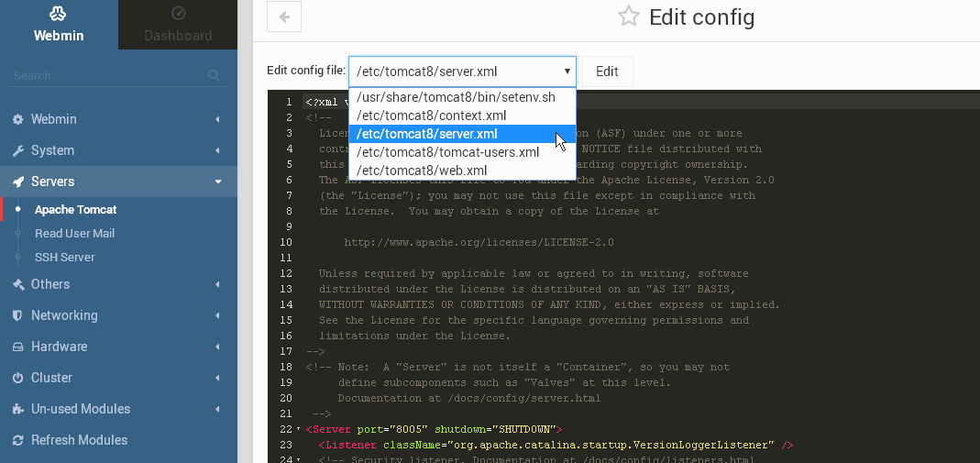Click the config file dropdown box
980x463 pixels.
tap(463, 72)
